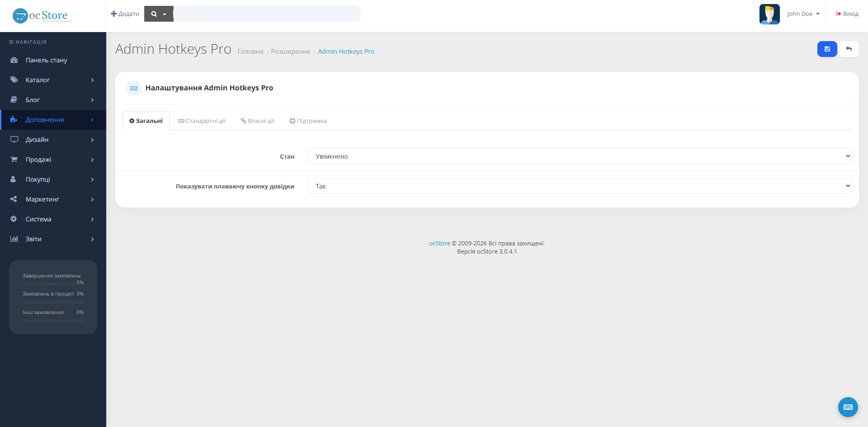Follow Розширення breadcrumb link

click(x=291, y=52)
